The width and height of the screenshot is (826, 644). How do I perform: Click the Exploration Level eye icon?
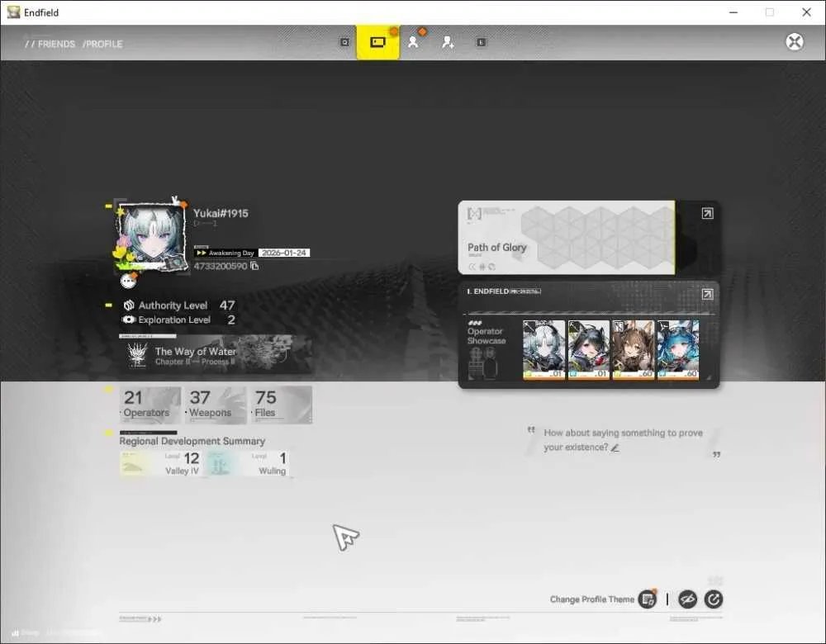129,320
